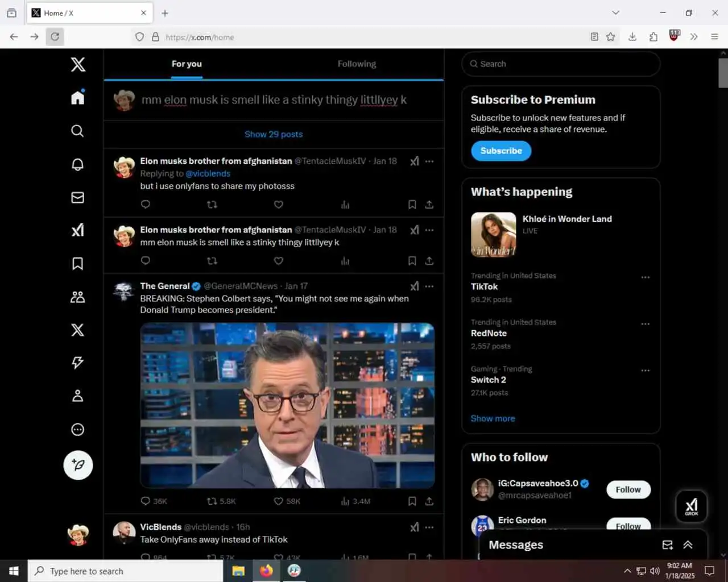The width and height of the screenshot is (728, 582).
Task: Bookmark the onlyfans photosss post
Action: coord(412,205)
